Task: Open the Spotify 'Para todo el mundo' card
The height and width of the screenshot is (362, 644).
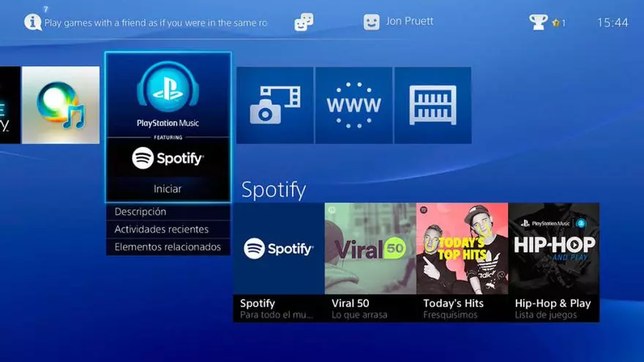Action: pyautogui.click(x=279, y=262)
